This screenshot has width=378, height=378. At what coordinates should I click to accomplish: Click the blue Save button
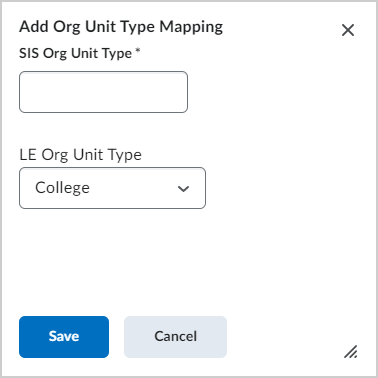(64, 337)
